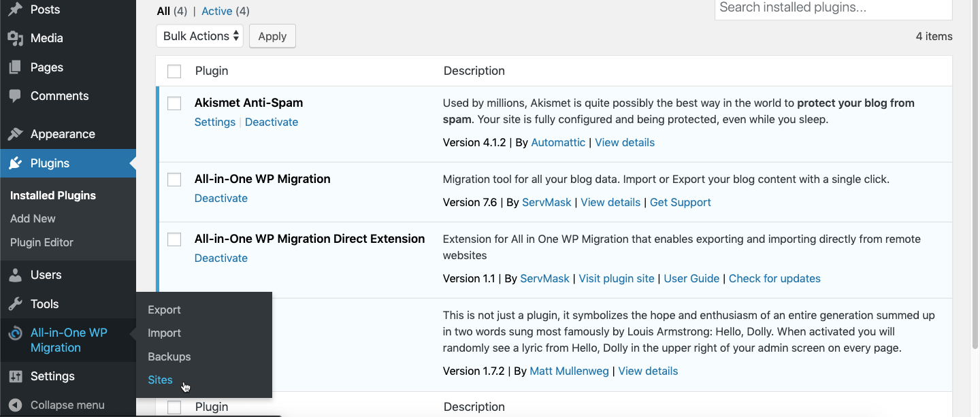Image resolution: width=980 pixels, height=417 pixels.
Task: Open Installed Plugins submenu item
Action: coord(53,195)
